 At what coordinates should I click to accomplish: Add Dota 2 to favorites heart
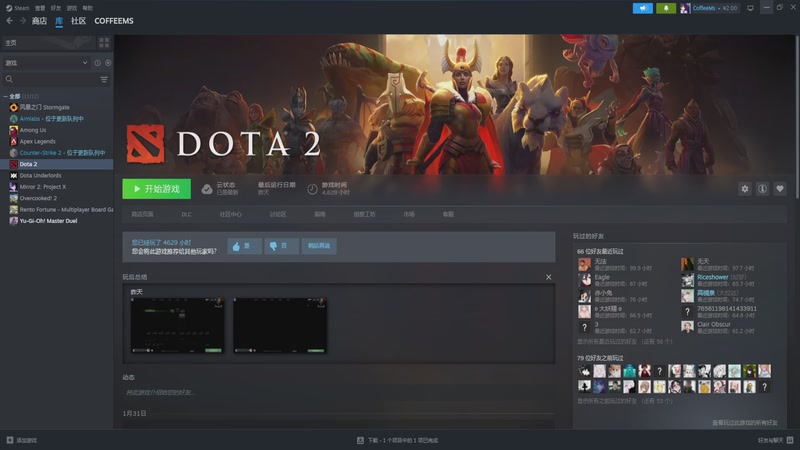[x=780, y=189]
